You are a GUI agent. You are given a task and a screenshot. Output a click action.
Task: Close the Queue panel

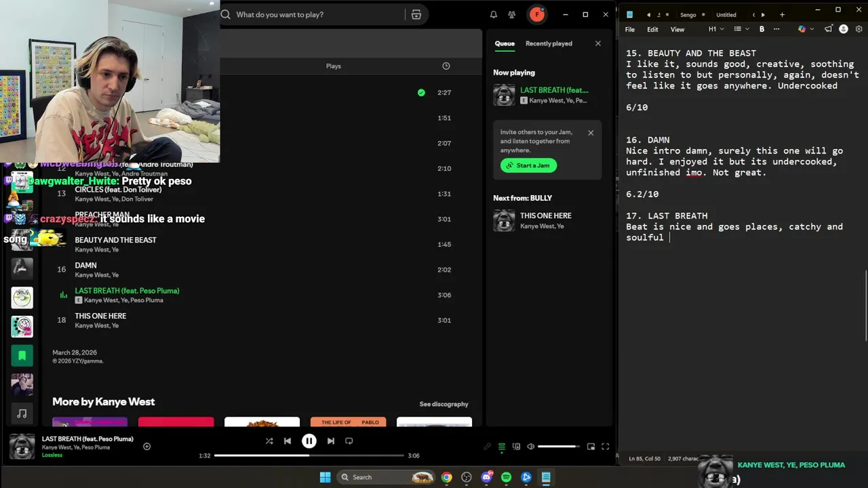(597, 43)
